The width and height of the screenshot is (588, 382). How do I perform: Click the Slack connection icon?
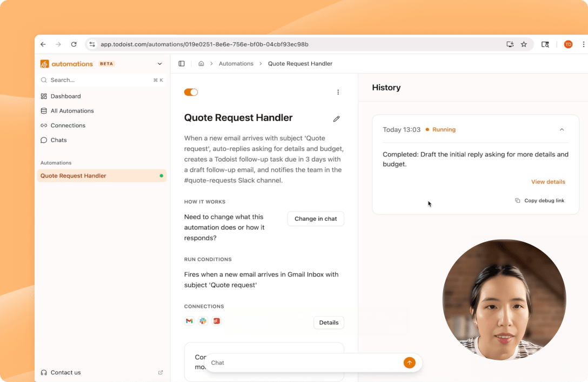click(203, 321)
